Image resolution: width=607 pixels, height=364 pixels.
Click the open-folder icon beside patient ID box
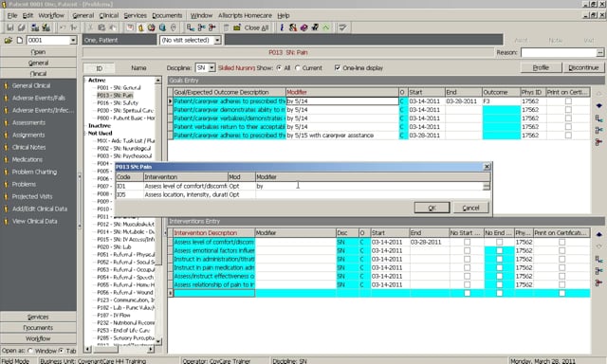pyautogui.click(x=9, y=40)
